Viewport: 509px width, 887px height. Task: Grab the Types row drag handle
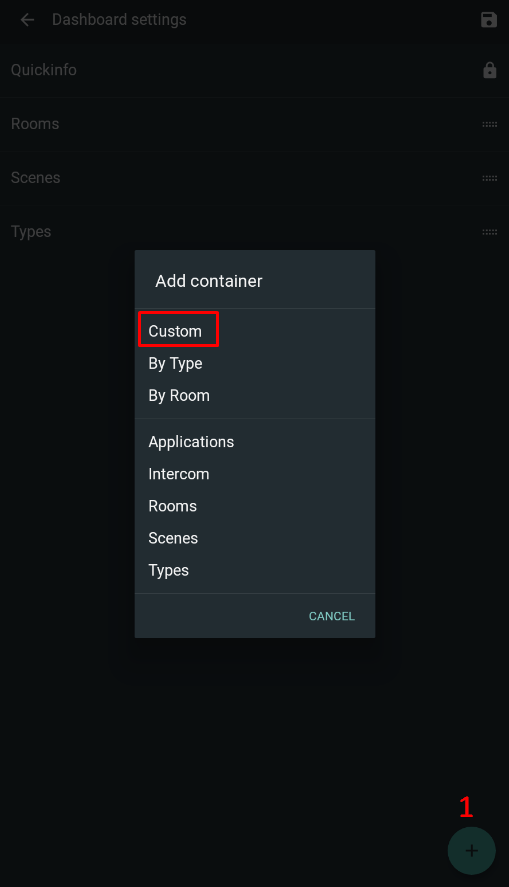pos(489,232)
